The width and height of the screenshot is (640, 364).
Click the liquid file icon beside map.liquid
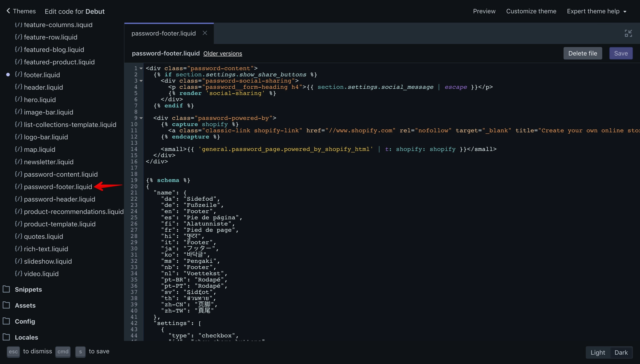[x=18, y=149]
